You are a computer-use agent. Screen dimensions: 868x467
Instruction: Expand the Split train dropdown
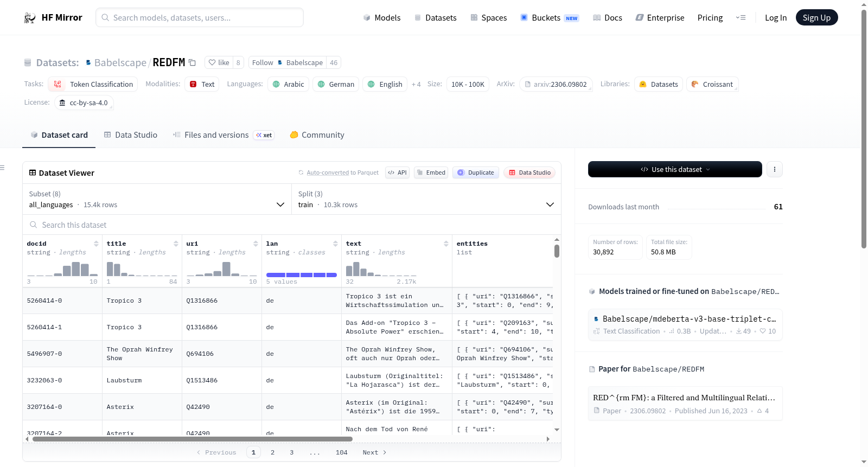coord(426,200)
